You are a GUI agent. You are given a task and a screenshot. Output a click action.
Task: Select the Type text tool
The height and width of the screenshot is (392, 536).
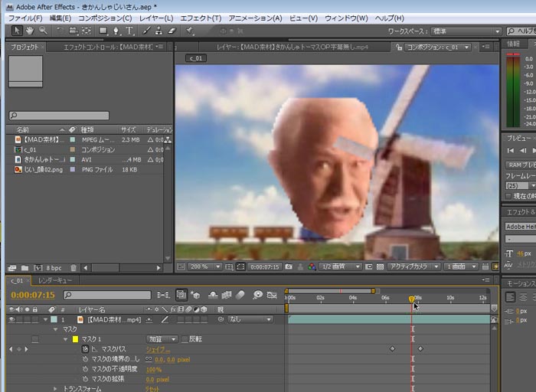pyautogui.click(x=129, y=31)
